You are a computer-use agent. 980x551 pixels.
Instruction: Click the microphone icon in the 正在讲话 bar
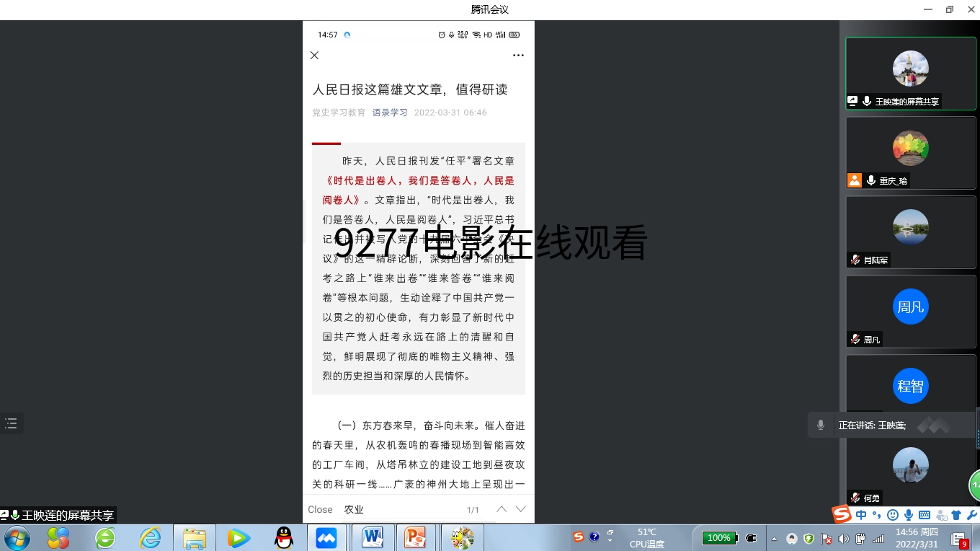pyautogui.click(x=820, y=426)
